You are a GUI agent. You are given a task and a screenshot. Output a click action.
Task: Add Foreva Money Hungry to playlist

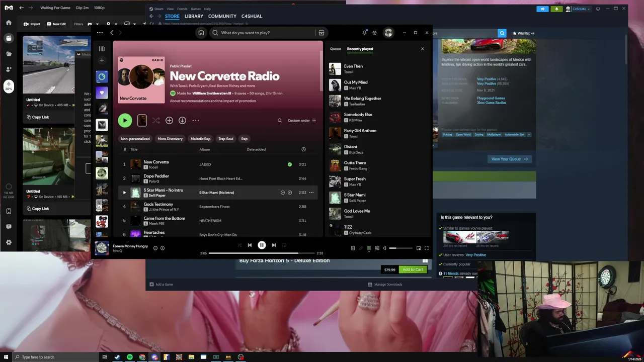pos(162,248)
